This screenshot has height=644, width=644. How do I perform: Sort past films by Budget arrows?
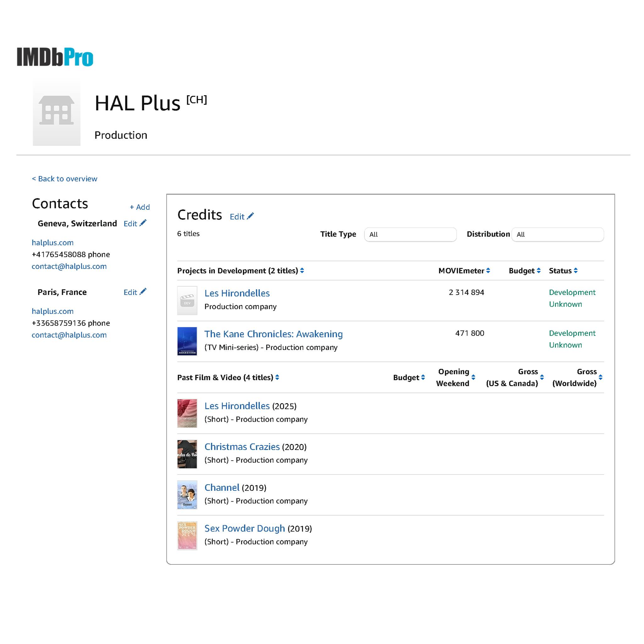tap(423, 377)
